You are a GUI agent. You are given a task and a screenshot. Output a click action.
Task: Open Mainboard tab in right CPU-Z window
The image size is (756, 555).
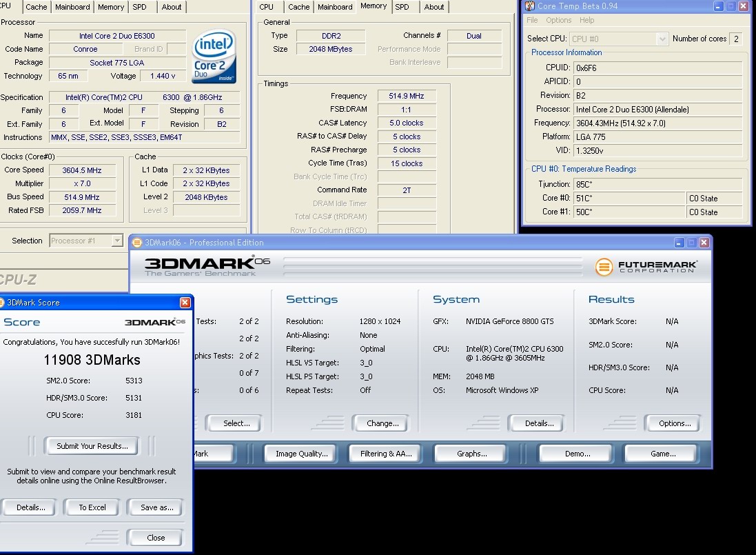coord(335,7)
